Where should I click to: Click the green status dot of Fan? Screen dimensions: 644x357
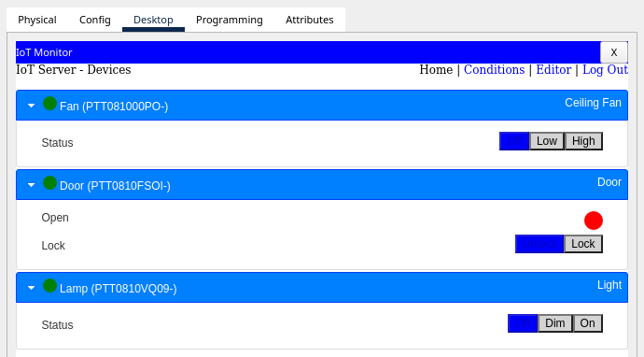coord(49,103)
